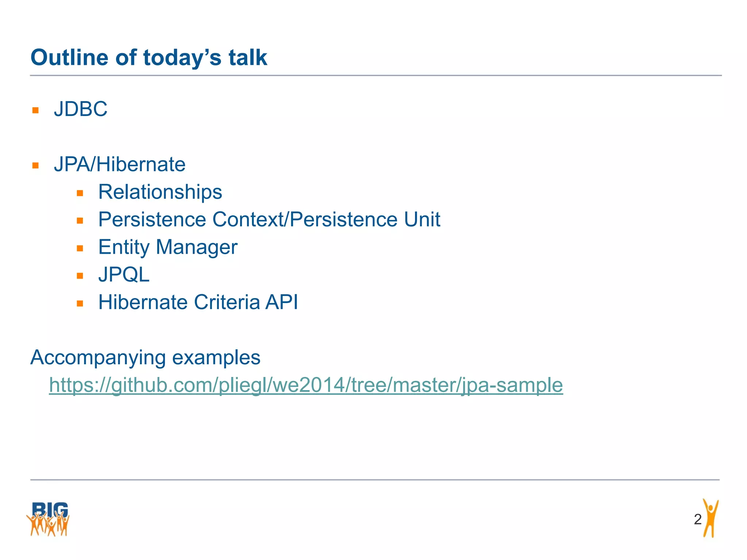Click the orange bullet beside JPA/Hibernate
The width and height of the screenshot is (747, 560).
point(35,166)
